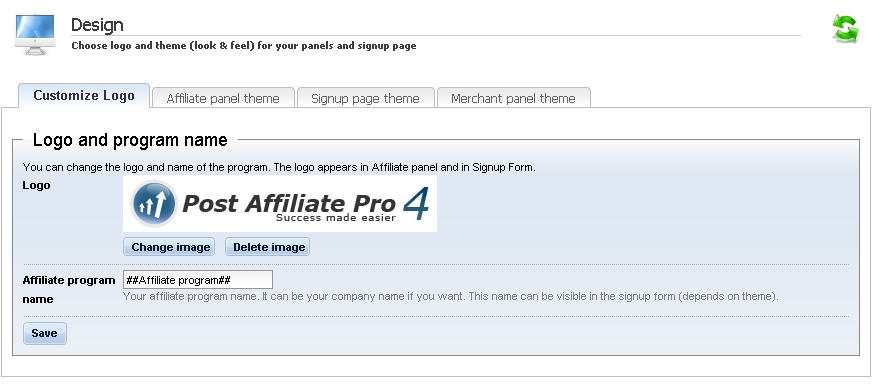Click the green refresh arrows icon

pyautogui.click(x=845, y=28)
